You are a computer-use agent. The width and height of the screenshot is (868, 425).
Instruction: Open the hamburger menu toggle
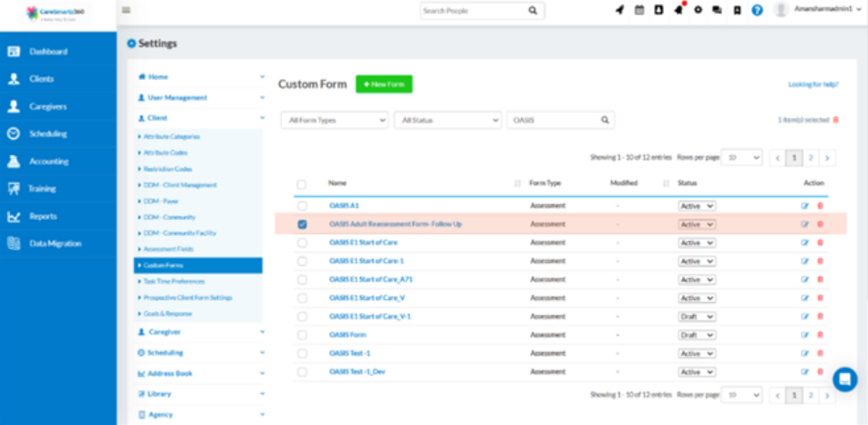pos(126,10)
